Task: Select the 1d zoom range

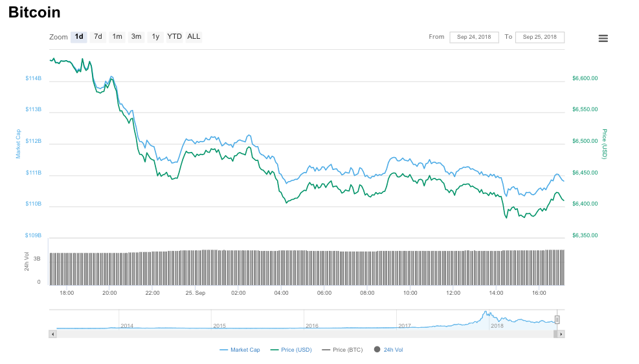Action: (x=78, y=37)
